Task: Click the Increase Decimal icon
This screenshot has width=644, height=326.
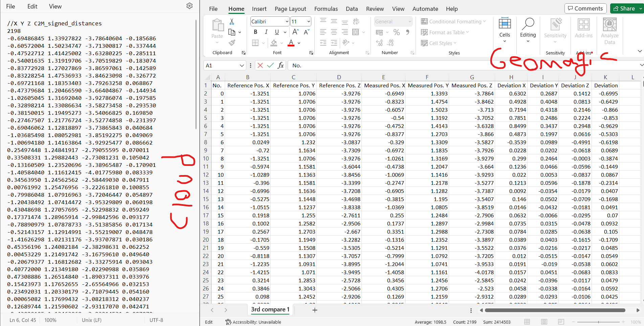Action: tap(379, 43)
